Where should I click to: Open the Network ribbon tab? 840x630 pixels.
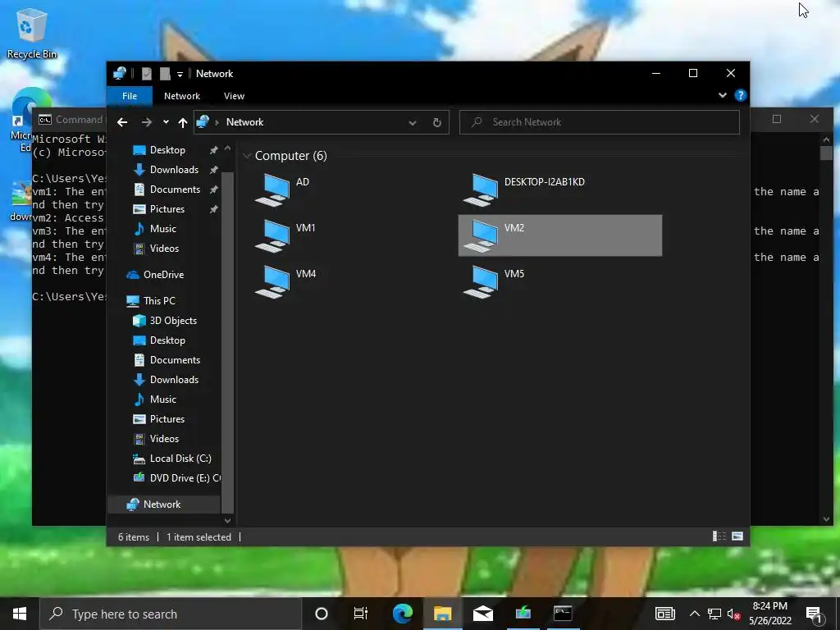[182, 96]
